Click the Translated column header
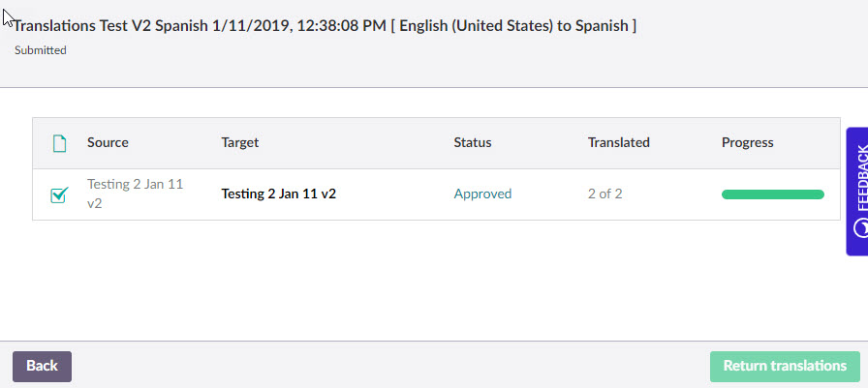The width and height of the screenshot is (868, 388). [619, 142]
